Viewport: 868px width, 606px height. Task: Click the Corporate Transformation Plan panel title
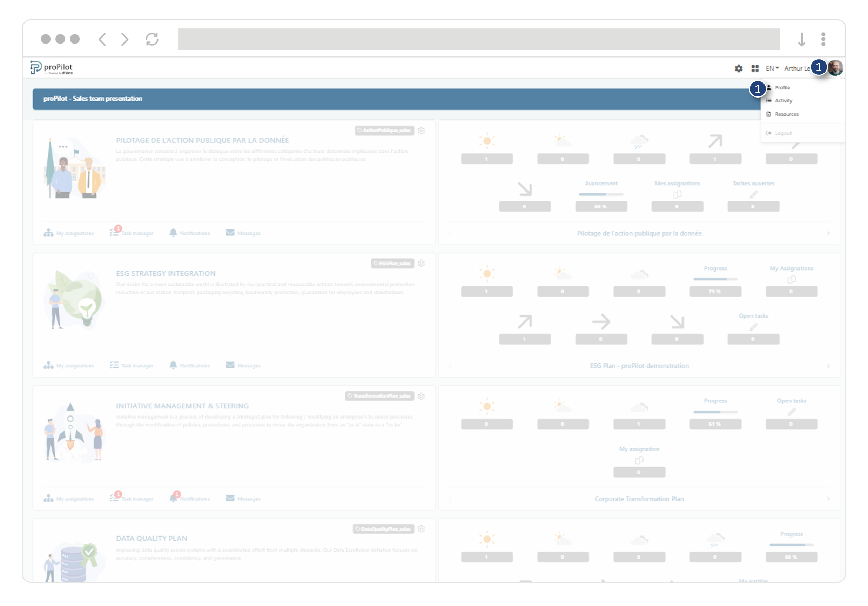tap(639, 499)
